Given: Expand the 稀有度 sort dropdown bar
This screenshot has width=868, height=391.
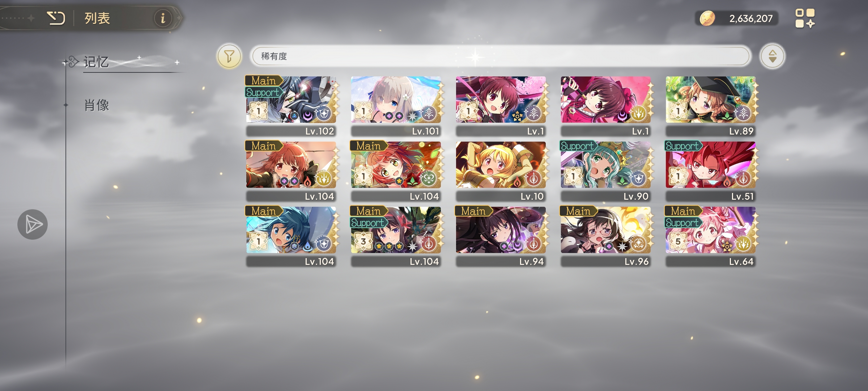Looking at the screenshot, I should [x=501, y=56].
